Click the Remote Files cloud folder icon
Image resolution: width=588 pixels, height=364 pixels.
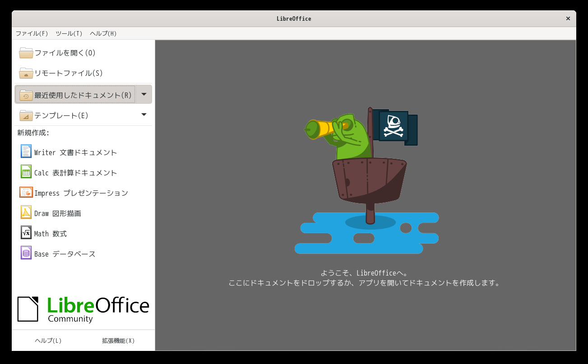(x=26, y=73)
